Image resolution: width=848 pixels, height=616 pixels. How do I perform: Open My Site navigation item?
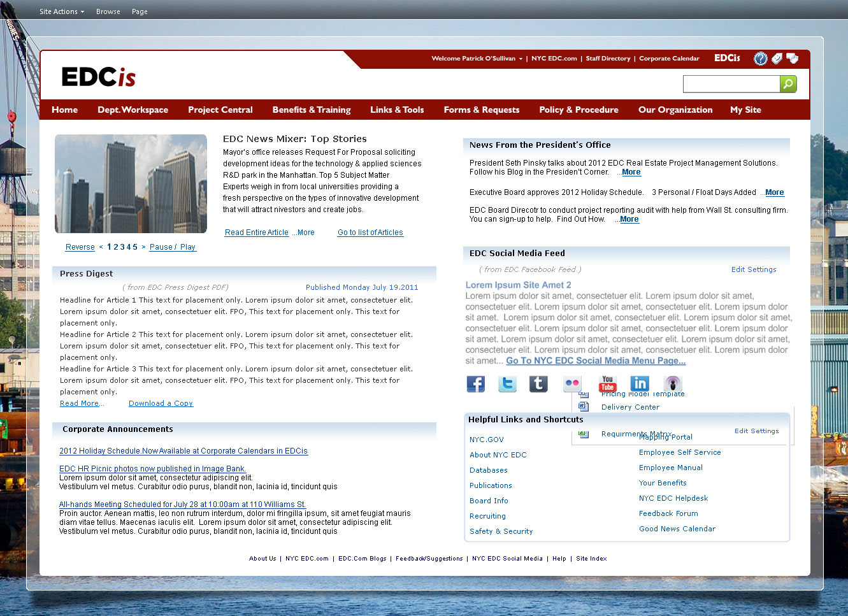click(745, 110)
